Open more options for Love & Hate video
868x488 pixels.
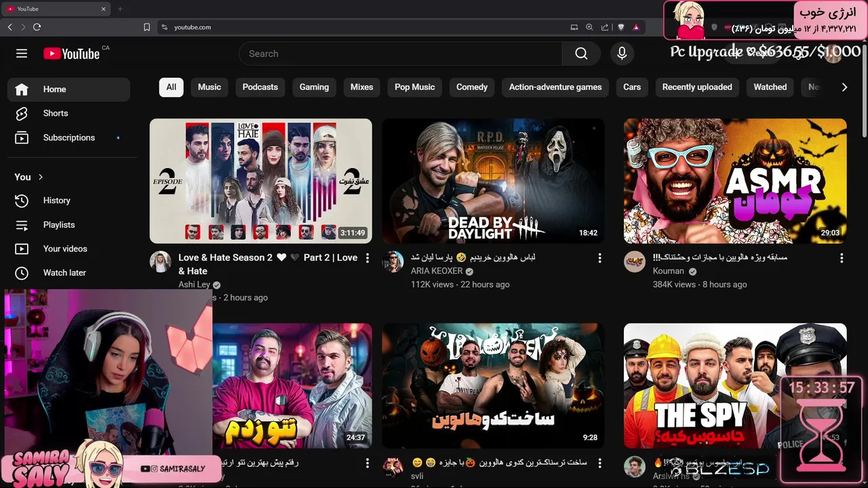click(368, 258)
